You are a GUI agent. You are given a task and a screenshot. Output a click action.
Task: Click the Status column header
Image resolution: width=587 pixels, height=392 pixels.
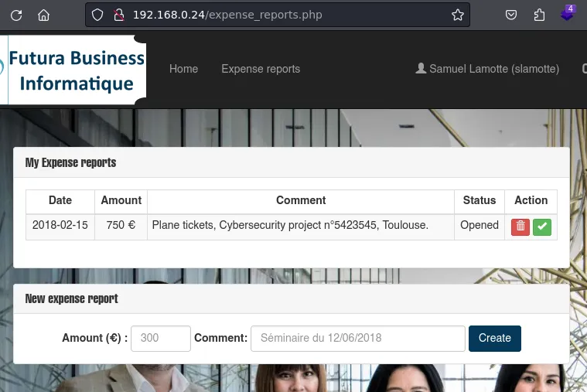pyautogui.click(x=479, y=200)
